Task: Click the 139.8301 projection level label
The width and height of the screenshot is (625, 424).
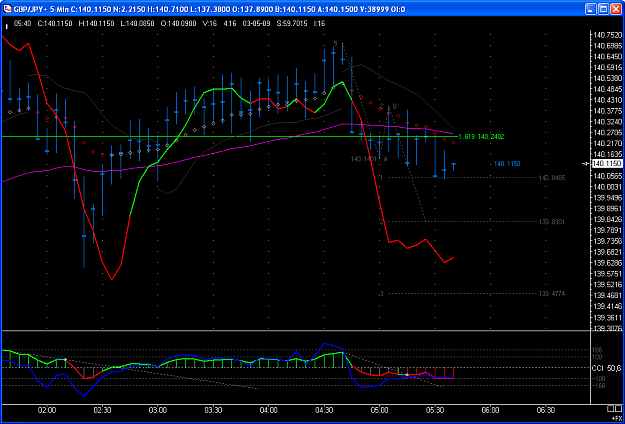Action: pyautogui.click(x=552, y=222)
